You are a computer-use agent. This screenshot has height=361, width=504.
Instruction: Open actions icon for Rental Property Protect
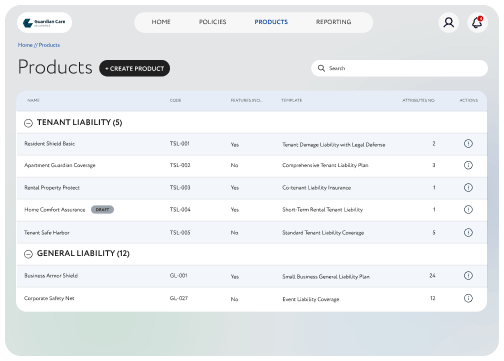pos(468,188)
